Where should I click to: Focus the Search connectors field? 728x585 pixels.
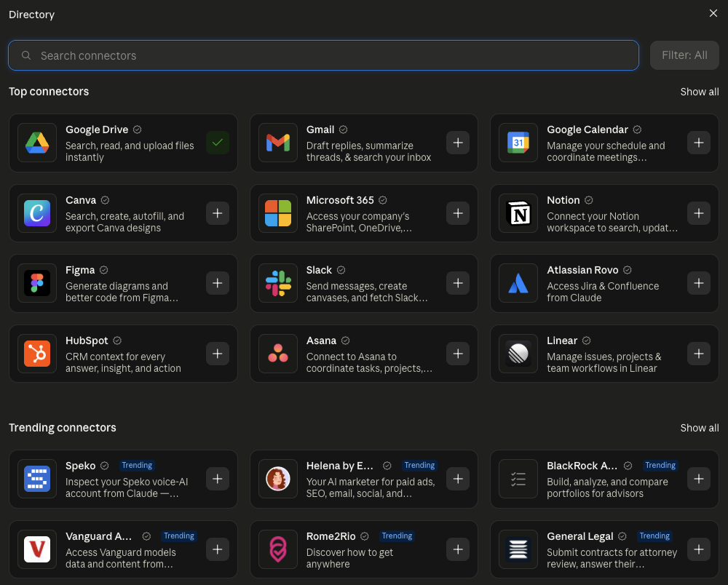[x=324, y=55]
